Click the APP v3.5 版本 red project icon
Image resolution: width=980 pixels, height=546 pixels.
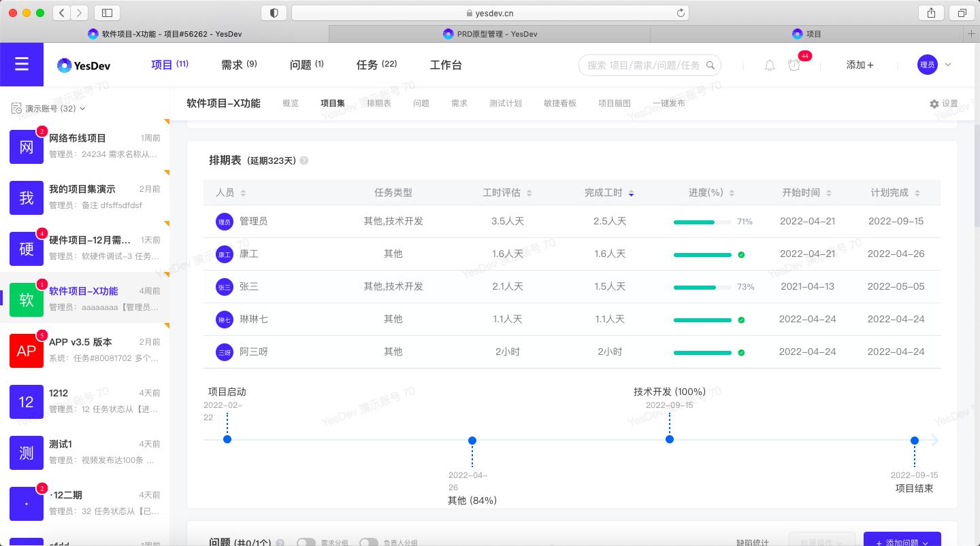[27, 351]
